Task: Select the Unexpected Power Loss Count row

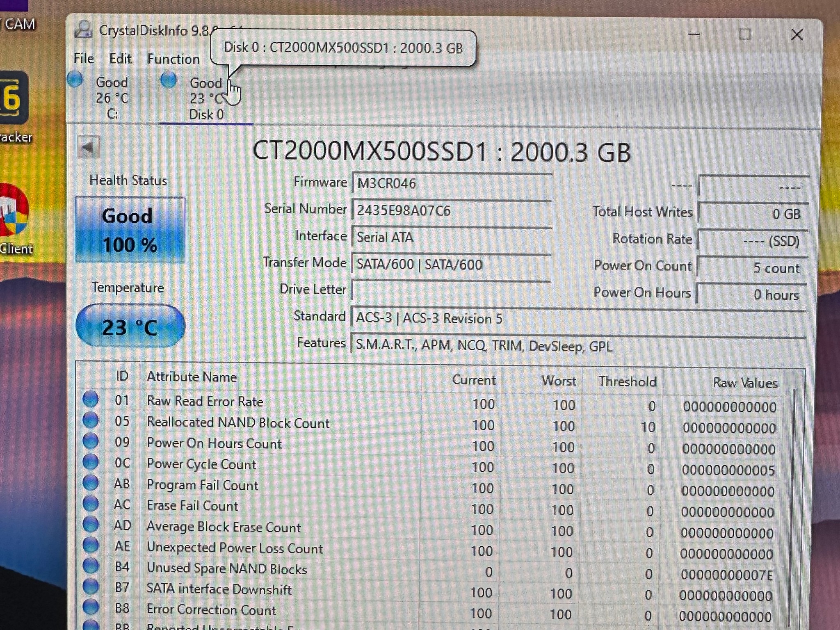Action: click(431, 550)
